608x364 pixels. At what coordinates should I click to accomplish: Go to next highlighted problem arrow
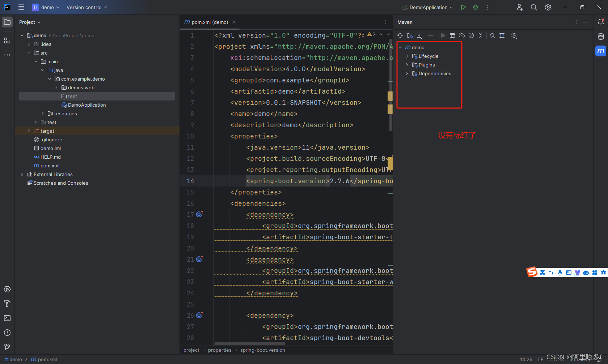pyautogui.click(x=388, y=35)
